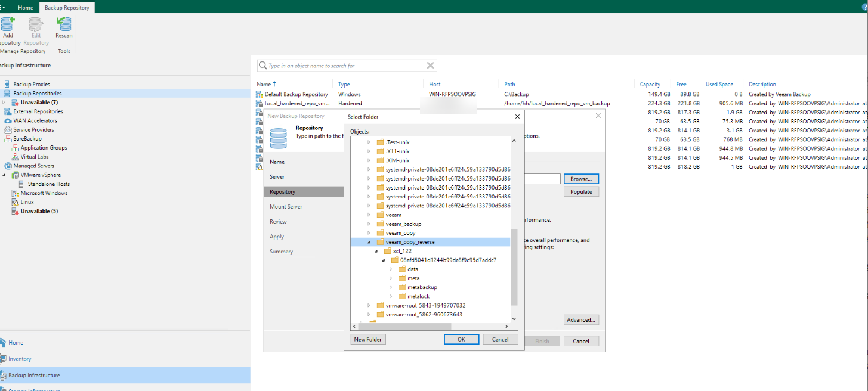Screen dimensions: 868x391
Task: Click the New Folder button
Action: [x=368, y=339]
